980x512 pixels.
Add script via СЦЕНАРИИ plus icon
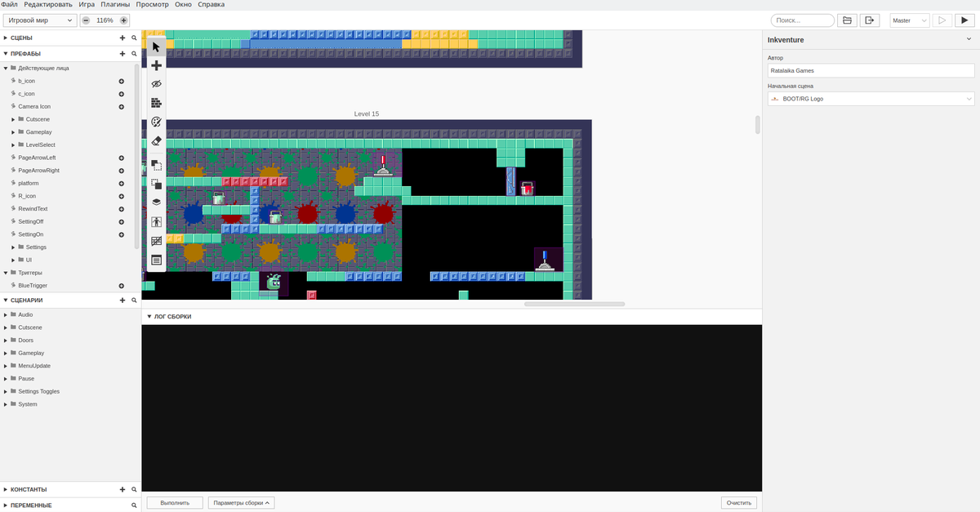(122, 300)
